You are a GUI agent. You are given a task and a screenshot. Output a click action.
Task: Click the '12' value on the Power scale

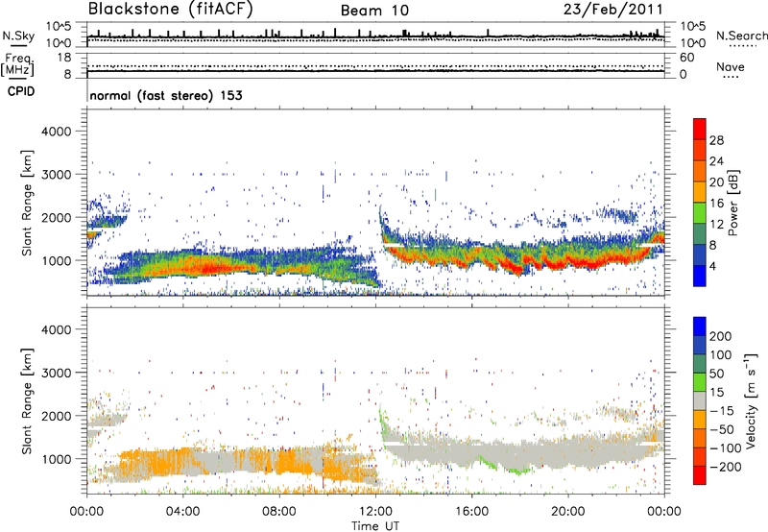(x=716, y=225)
